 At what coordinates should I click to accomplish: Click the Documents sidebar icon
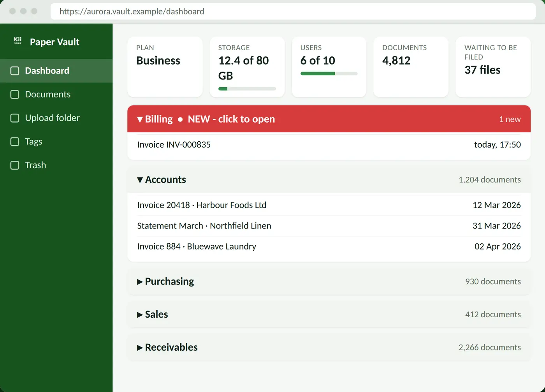[15, 95]
